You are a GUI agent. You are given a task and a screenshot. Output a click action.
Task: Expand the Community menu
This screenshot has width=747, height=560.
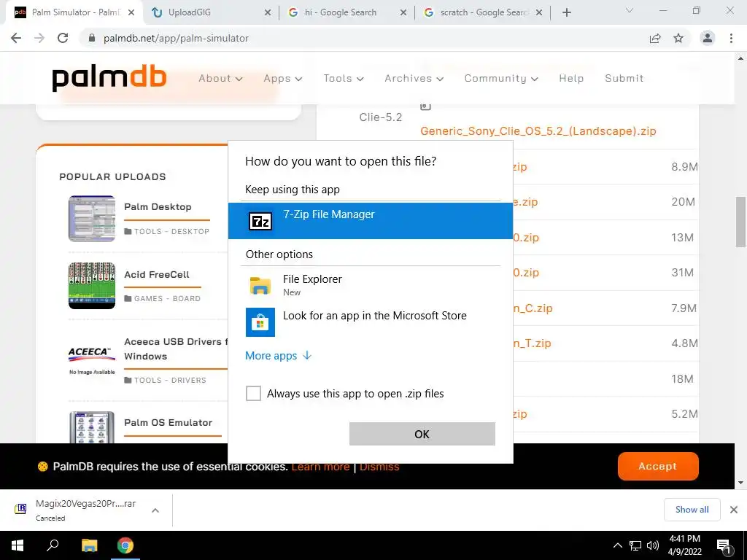501,79
